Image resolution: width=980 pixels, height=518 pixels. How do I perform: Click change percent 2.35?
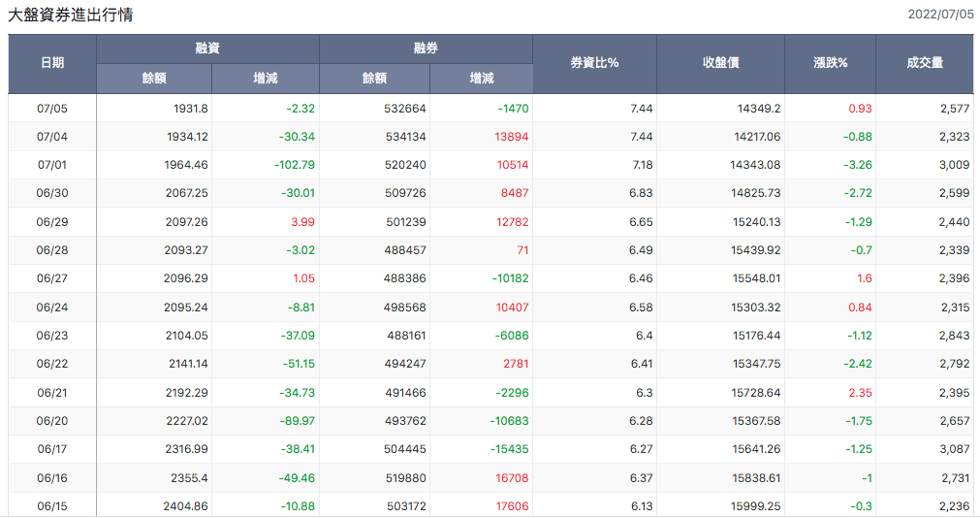point(860,393)
